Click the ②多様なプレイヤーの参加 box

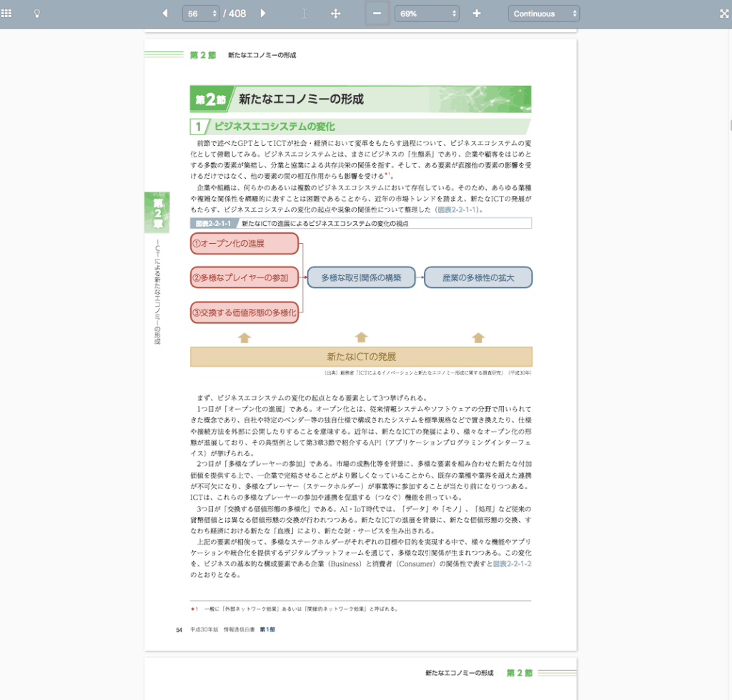[244, 277]
